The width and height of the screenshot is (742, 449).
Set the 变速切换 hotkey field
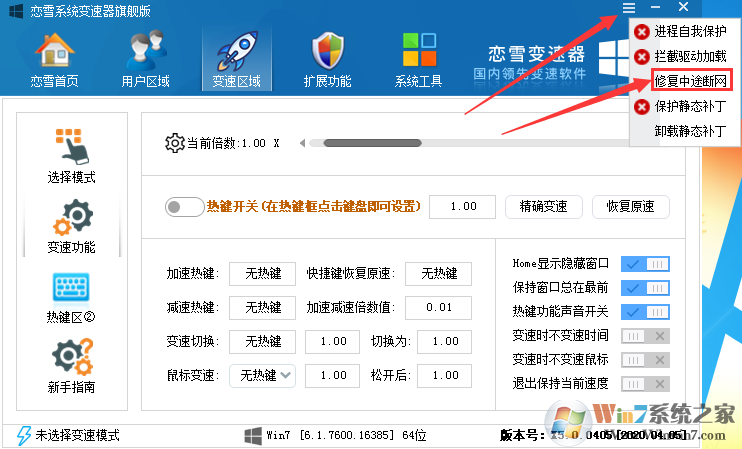pos(263,342)
